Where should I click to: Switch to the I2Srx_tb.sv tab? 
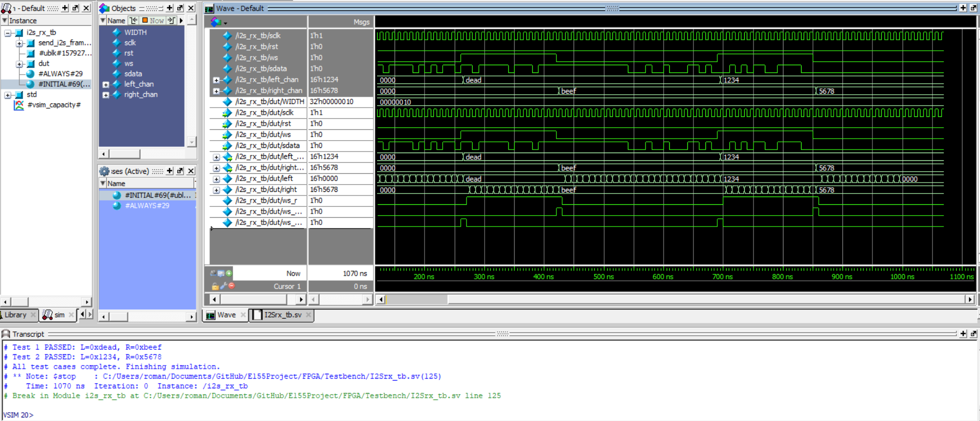click(282, 315)
